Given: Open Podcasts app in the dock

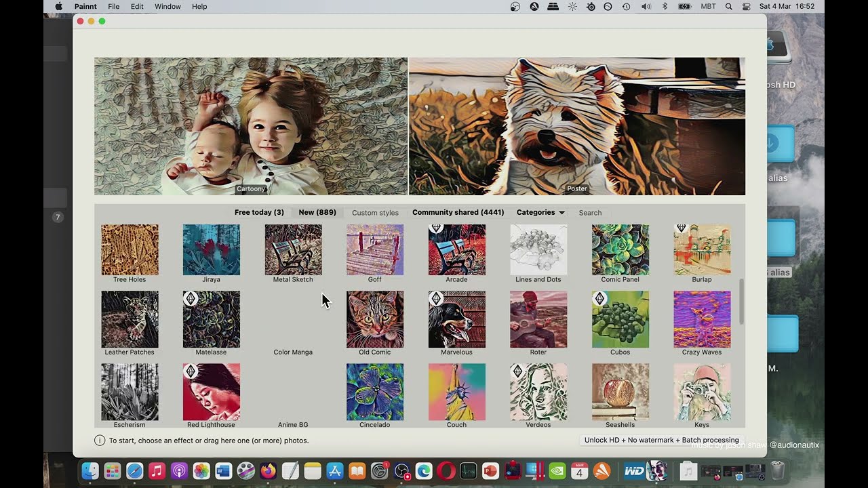Looking at the screenshot, I should (x=179, y=470).
